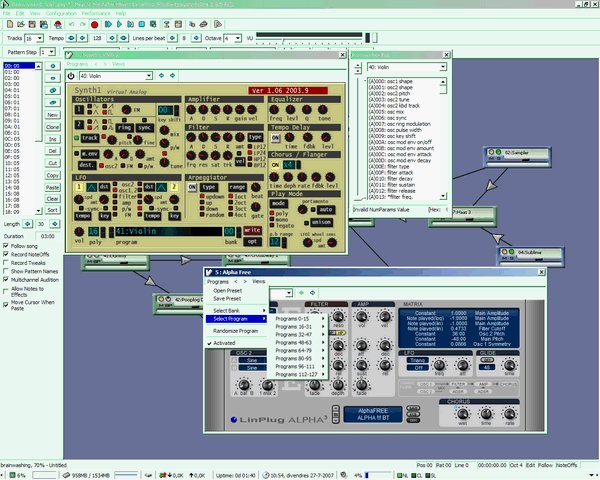Viewport: 600px width, 480px height.
Task: Open the Tracks dropdown
Action: click(40, 38)
